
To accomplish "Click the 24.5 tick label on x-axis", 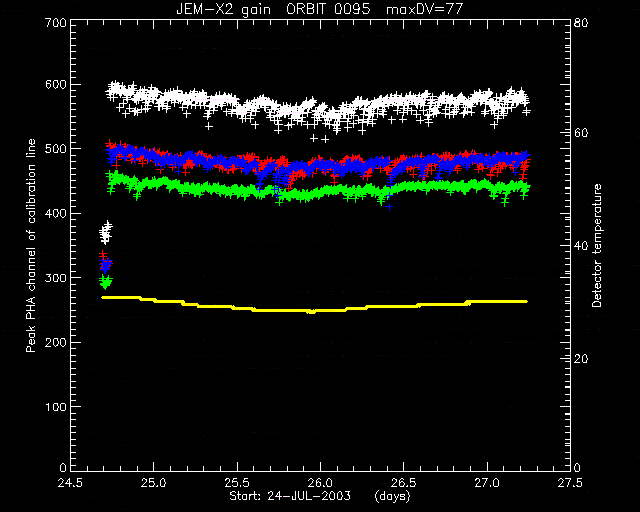I will [x=70, y=483].
